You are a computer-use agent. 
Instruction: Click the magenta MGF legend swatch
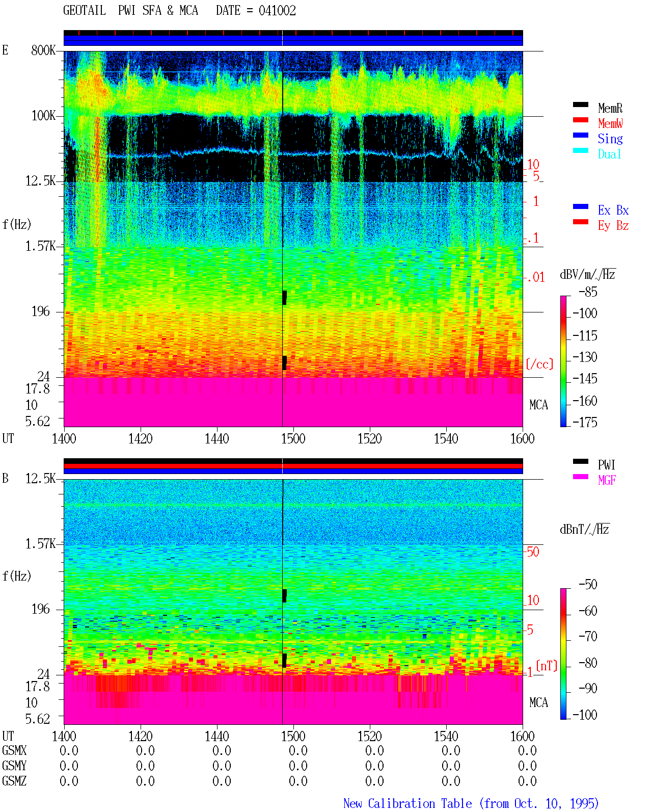pyautogui.click(x=581, y=477)
